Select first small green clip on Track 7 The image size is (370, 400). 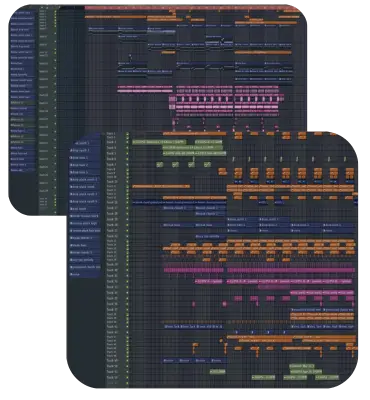[x=159, y=165]
